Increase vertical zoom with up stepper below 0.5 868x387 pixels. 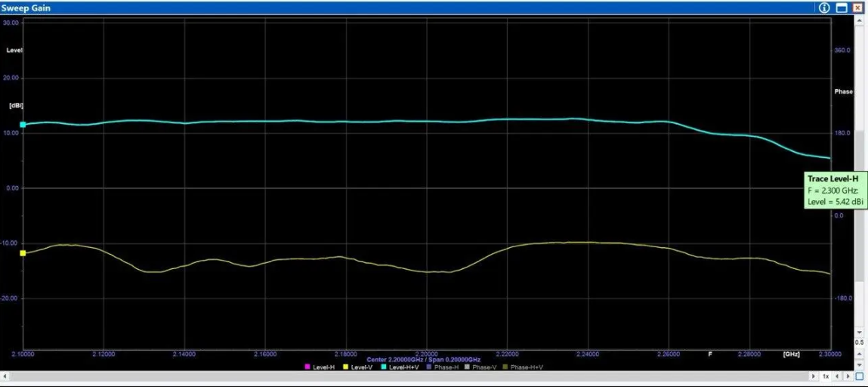tap(859, 352)
